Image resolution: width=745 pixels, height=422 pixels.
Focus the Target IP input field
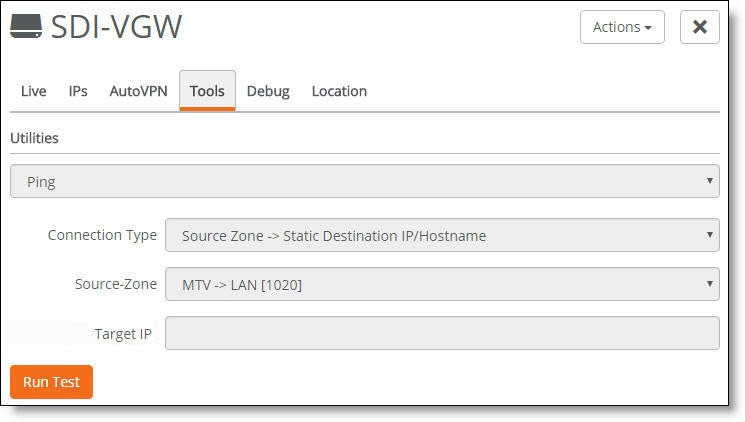442,333
